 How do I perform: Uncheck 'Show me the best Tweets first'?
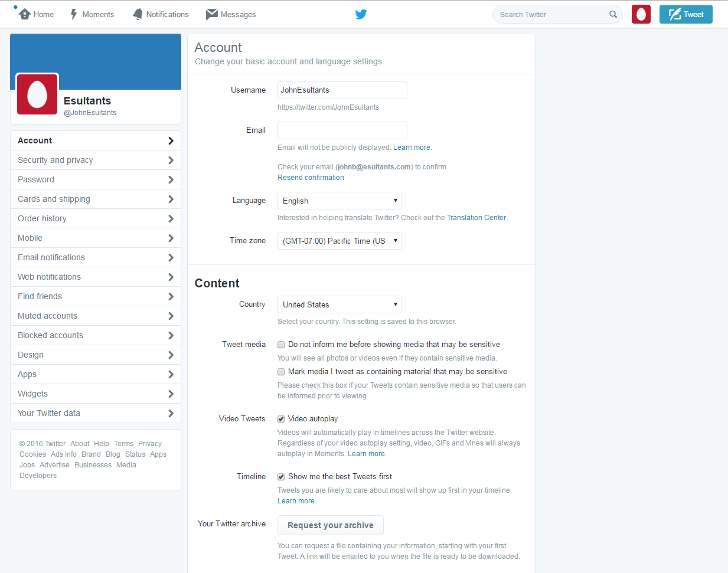[281, 477]
